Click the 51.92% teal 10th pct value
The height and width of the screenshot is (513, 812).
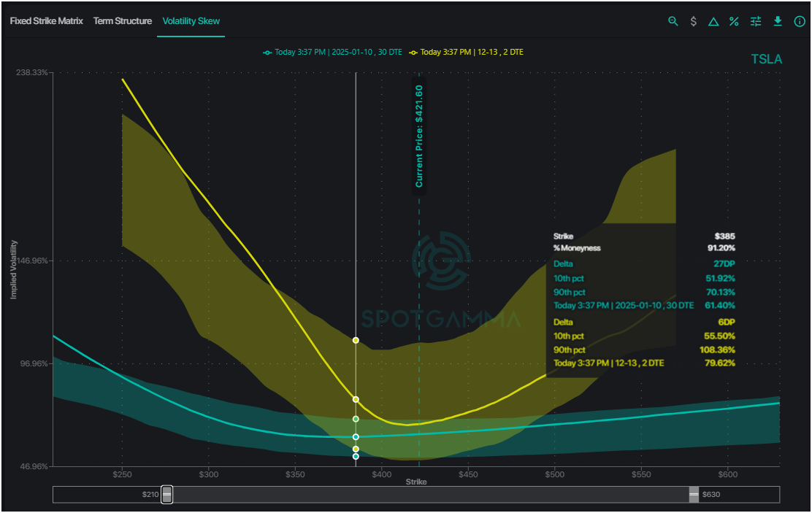tap(720, 279)
